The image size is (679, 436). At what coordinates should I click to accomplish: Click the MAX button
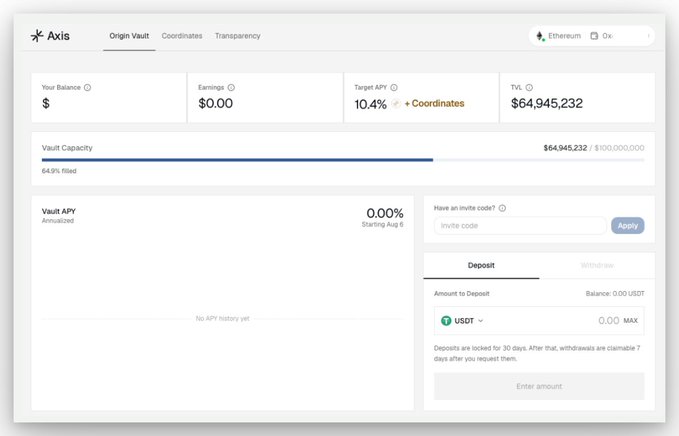[x=630, y=321]
